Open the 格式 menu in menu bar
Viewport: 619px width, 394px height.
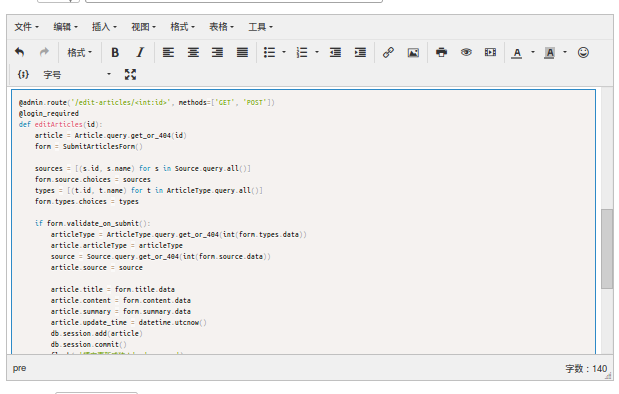(x=182, y=27)
